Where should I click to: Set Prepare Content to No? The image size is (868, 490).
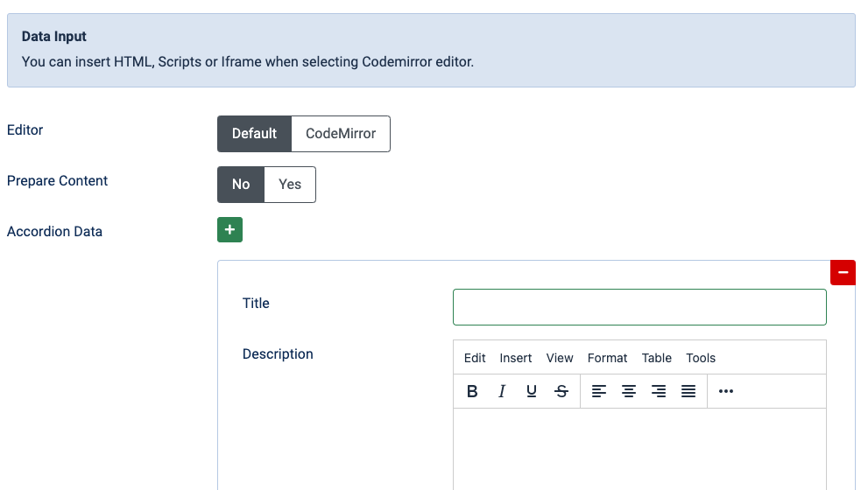tap(241, 185)
